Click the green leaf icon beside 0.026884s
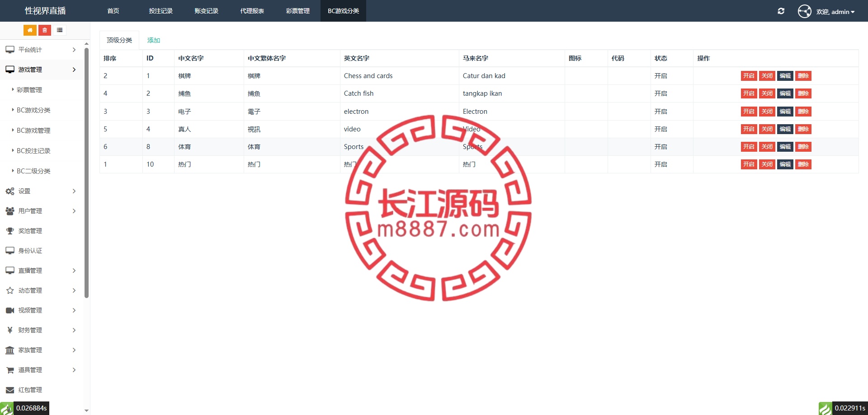This screenshot has width=868, height=415. [7, 408]
